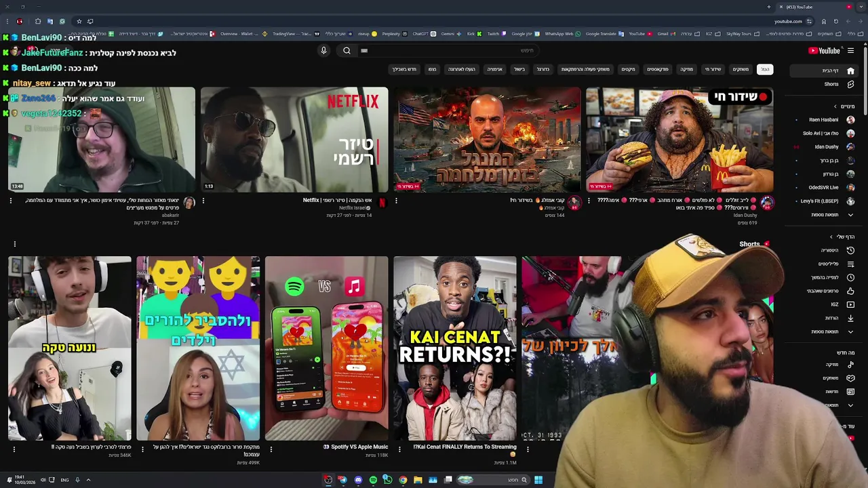Open the 'Kai Cenat Returns?!' Short
The height and width of the screenshot is (488, 868).
point(455,348)
